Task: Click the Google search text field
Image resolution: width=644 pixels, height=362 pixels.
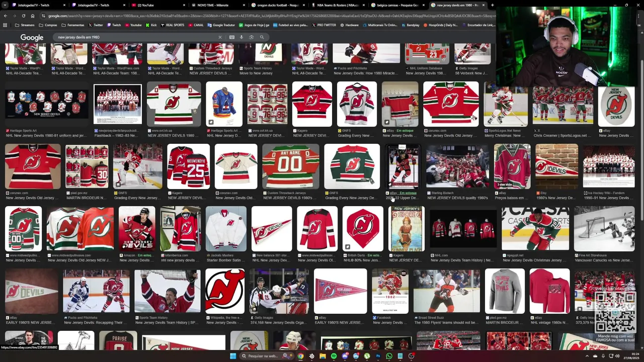Action: pos(136,37)
